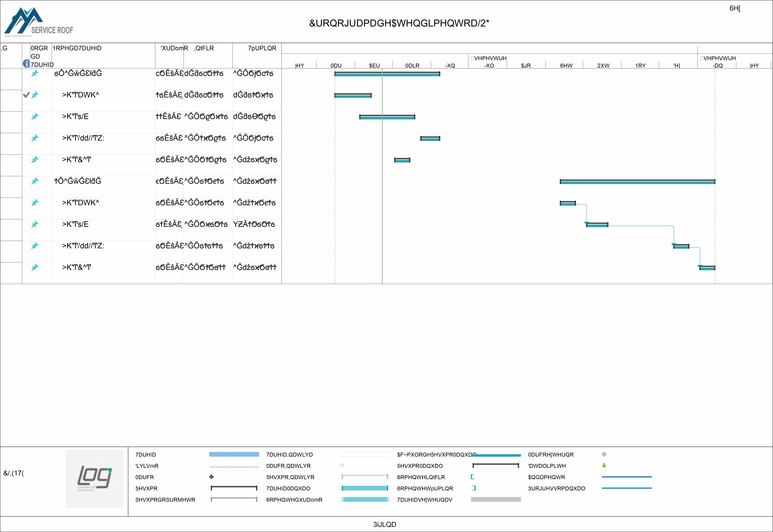Image resolution: width=773 pixels, height=532 pixels.
Task: Click the pin icon of the second summary row
Action: 35,181
